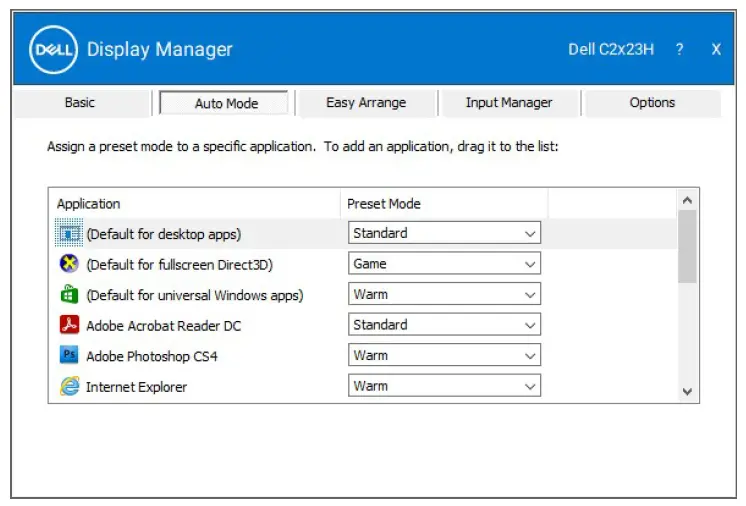Viewport: 746px width, 506px height.
Task: Click the Application column header
Action: [x=195, y=204]
